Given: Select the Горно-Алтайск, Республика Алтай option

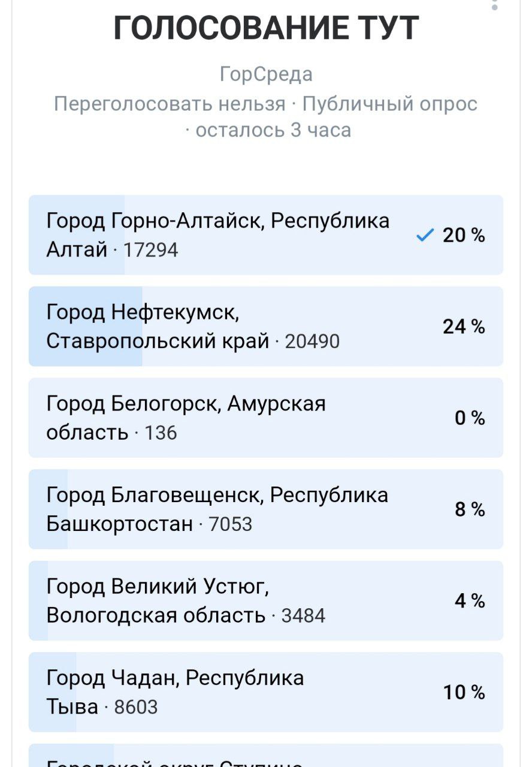Looking at the screenshot, I should (218, 234).
